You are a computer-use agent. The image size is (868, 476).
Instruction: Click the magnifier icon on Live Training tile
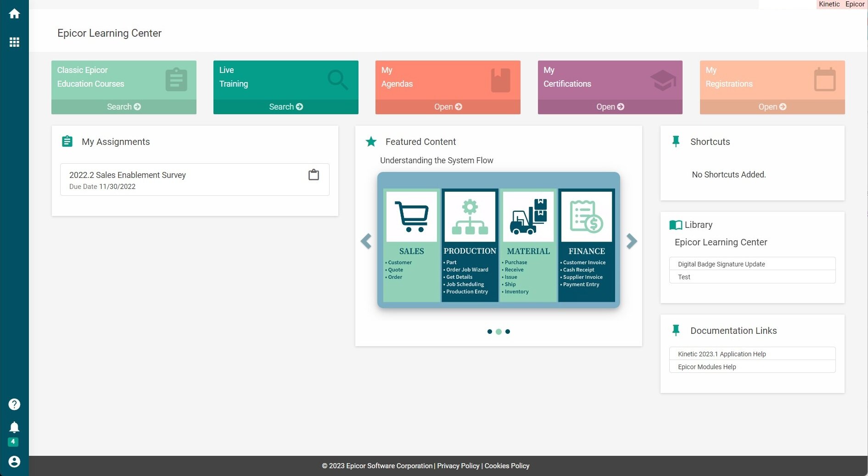point(337,79)
